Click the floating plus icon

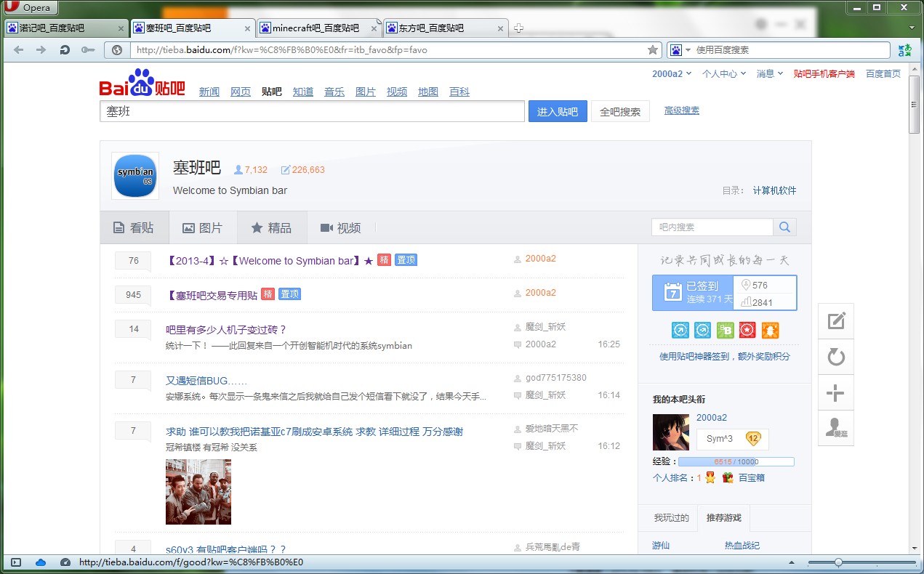coord(836,393)
